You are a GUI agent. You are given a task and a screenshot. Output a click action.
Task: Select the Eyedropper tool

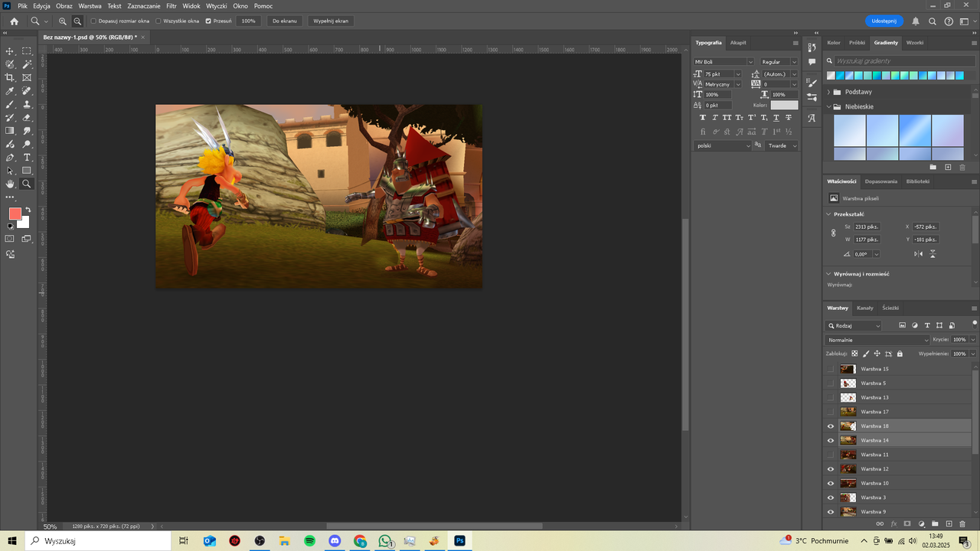[10, 91]
